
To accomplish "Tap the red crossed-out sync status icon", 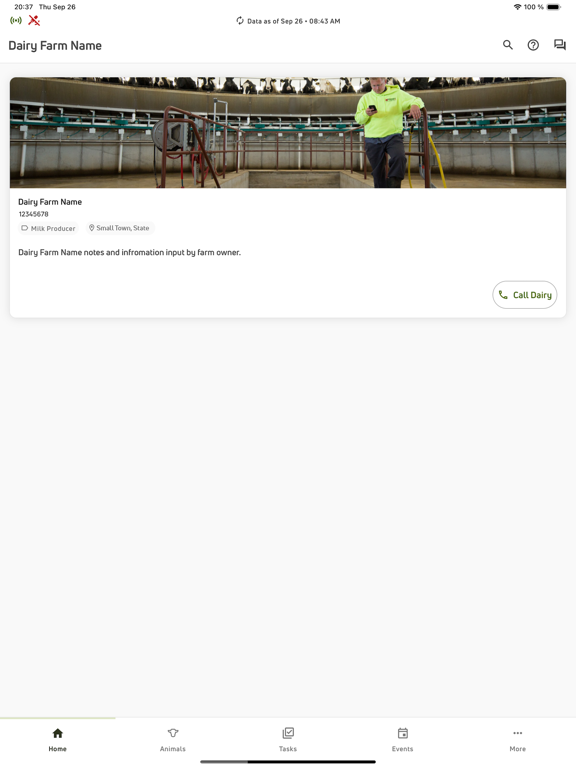I will click(x=34, y=21).
